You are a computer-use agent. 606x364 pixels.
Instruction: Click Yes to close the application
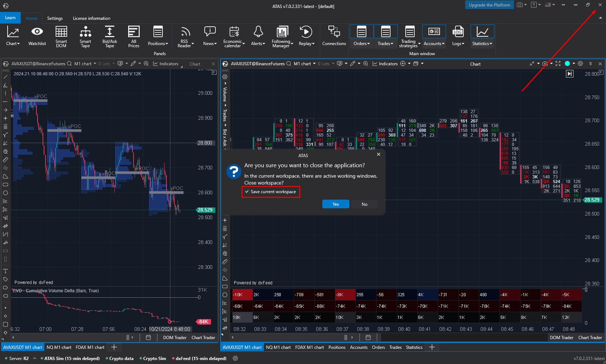[335, 204]
